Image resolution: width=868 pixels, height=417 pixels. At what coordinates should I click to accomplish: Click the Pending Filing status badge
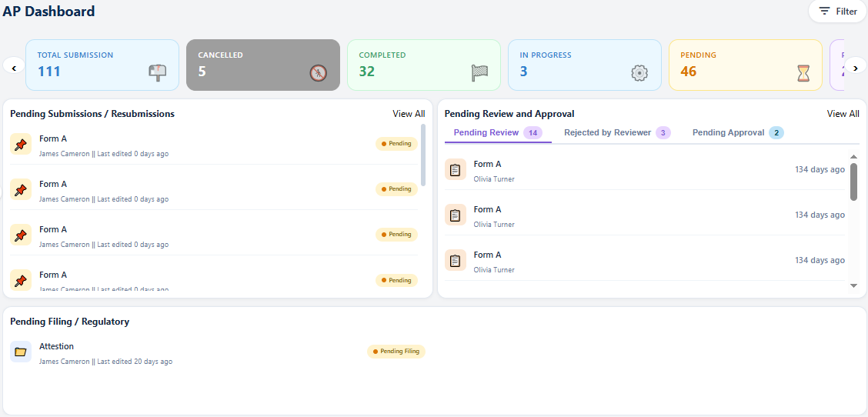point(396,351)
